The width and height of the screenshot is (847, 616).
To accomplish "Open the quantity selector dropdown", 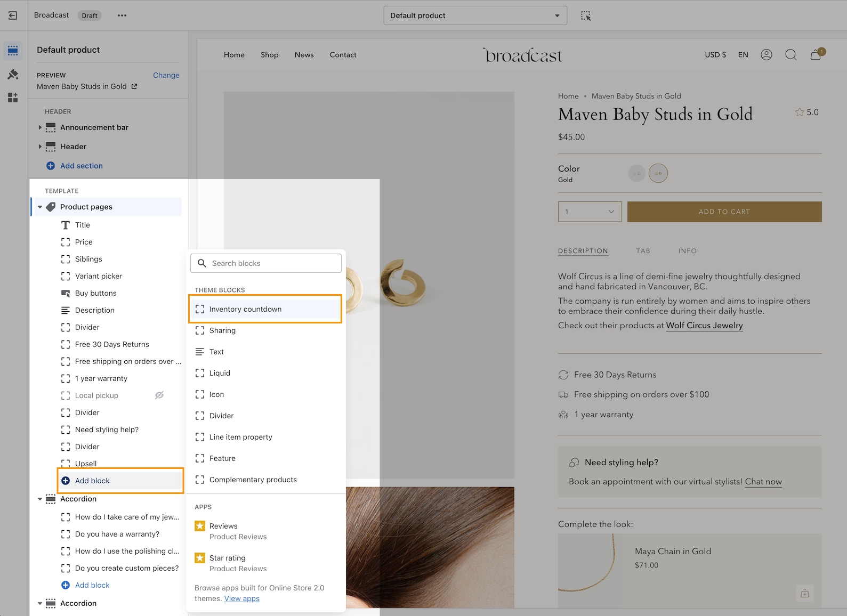I will coord(590,212).
